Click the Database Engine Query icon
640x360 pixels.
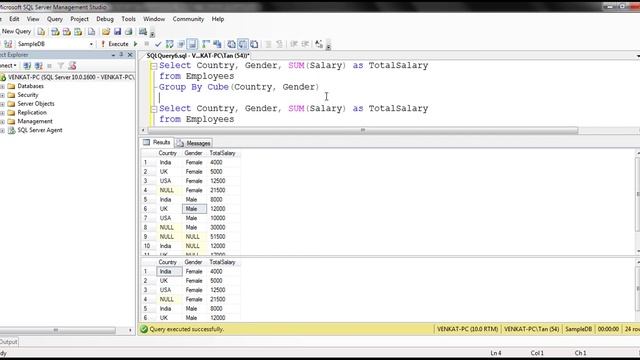click(41, 32)
